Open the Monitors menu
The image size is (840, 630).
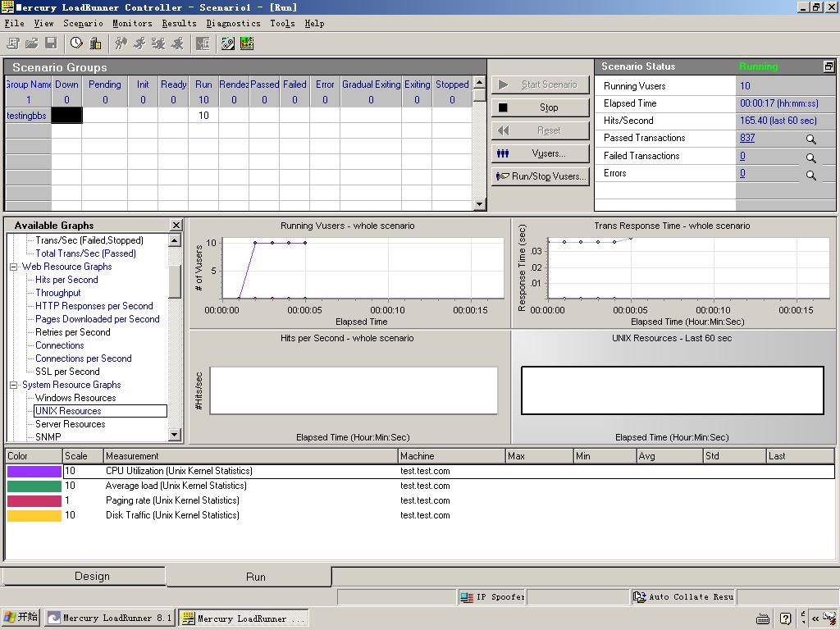pyautogui.click(x=132, y=23)
